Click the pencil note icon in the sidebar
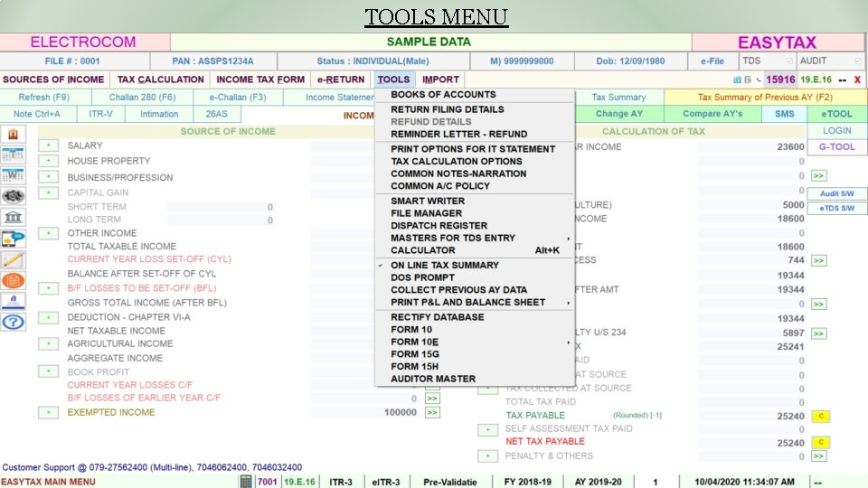Image resolution: width=868 pixels, height=488 pixels. click(13, 259)
